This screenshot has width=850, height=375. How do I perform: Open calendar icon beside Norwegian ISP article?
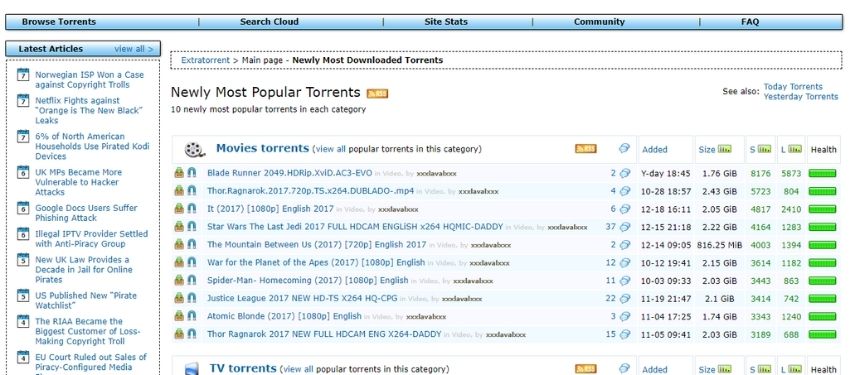coord(23,75)
